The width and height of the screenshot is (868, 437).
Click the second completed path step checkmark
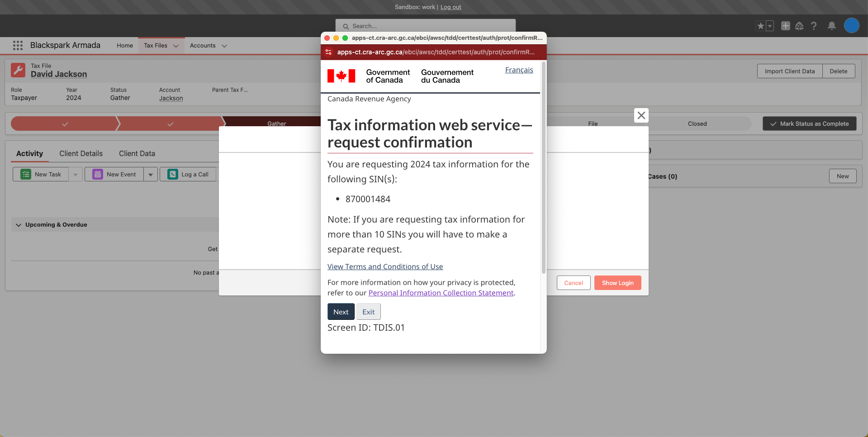pos(171,124)
